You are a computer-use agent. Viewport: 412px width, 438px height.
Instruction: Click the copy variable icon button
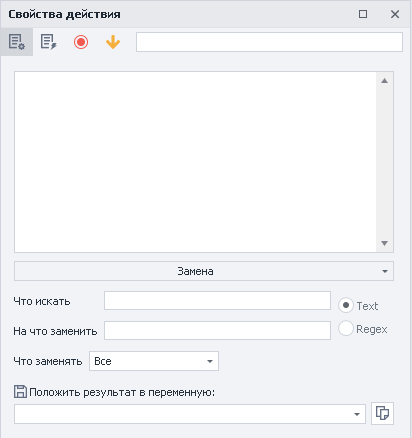(382, 413)
